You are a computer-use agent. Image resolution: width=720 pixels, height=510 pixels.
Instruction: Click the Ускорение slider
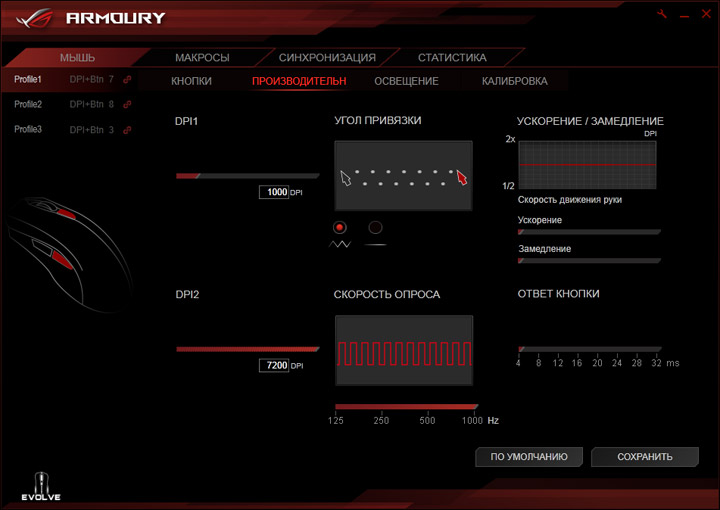[589, 232]
